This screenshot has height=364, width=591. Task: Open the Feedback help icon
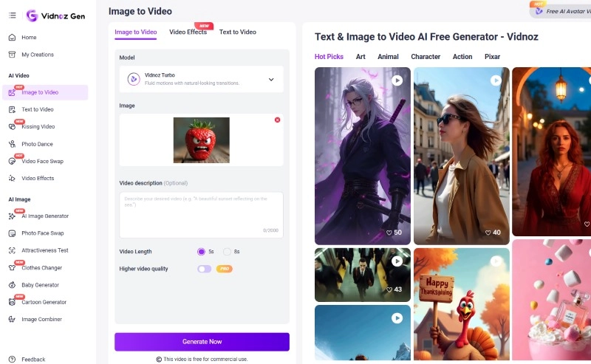pyautogui.click(x=12, y=360)
